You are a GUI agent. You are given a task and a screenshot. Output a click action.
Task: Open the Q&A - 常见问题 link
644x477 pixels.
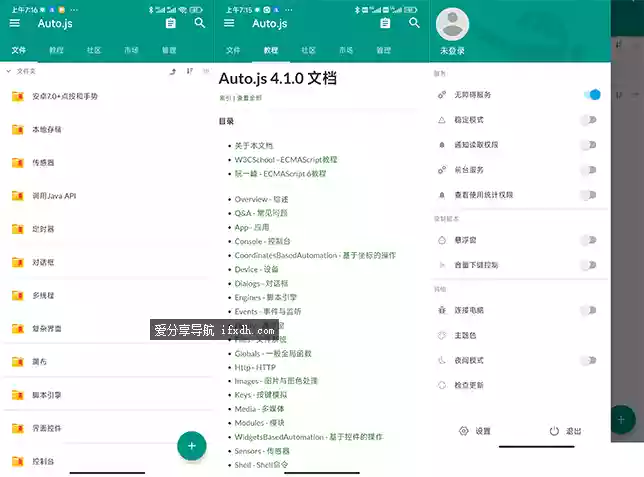click(x=261, y=213)
